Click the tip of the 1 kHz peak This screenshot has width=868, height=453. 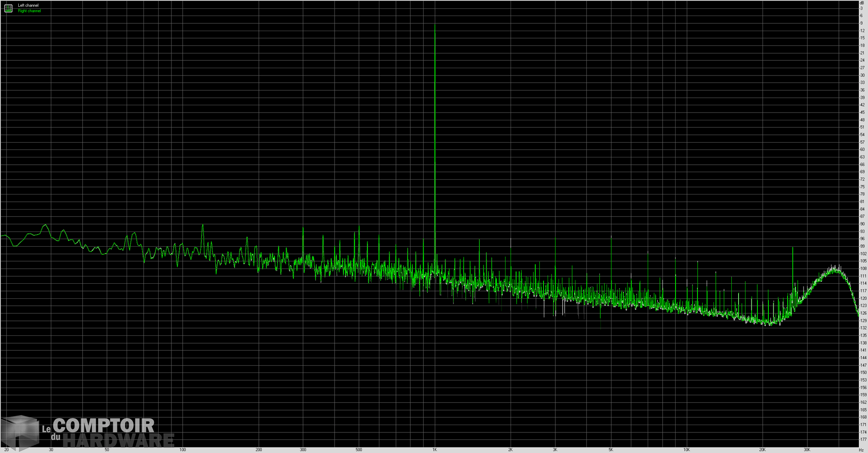(x=435, y=26)
